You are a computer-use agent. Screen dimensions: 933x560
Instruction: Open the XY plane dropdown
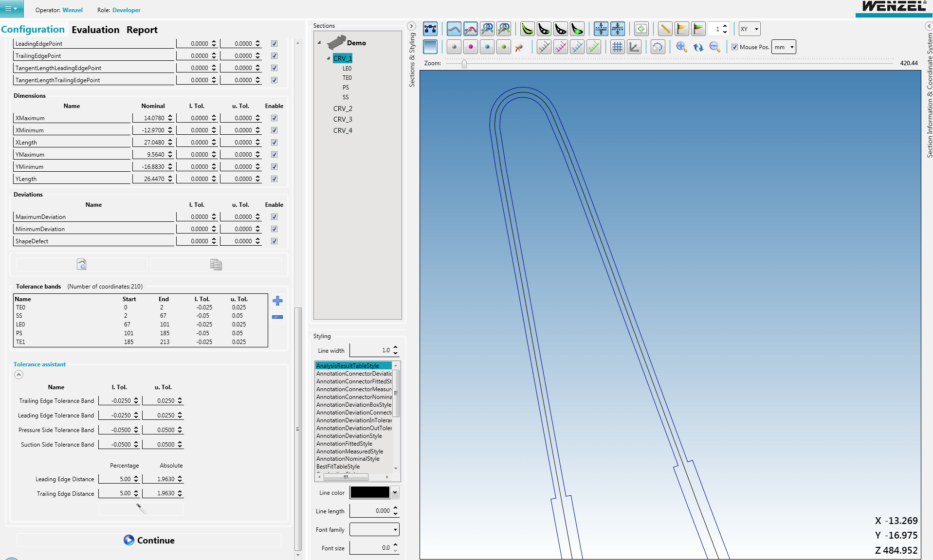750,29
